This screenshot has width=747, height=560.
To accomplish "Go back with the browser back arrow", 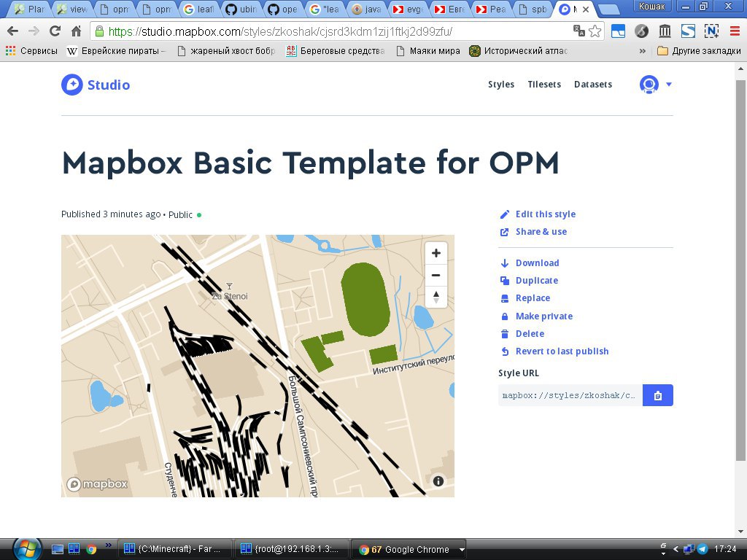I will (x=13, y=31).
